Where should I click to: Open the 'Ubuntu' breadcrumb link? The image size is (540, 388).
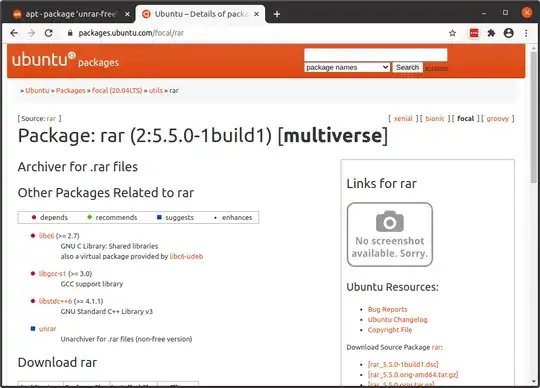click(37, 91)
